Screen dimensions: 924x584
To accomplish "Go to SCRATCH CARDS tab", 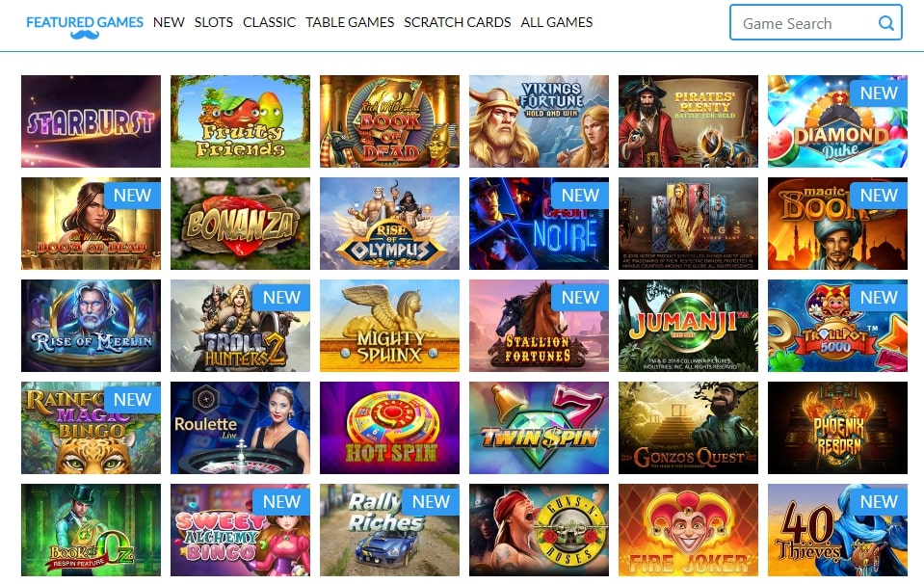I will (458, 22).
